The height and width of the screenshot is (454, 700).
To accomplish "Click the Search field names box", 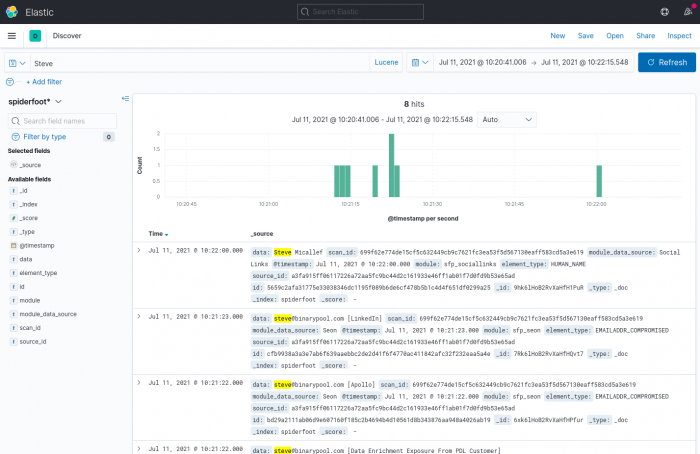I will [62, 121].
